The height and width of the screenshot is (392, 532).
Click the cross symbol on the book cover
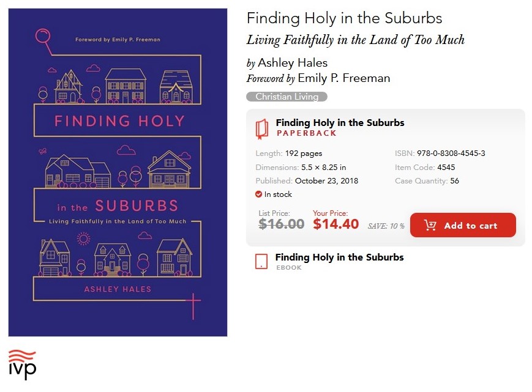pyautogui.click(x=193, y=306)
